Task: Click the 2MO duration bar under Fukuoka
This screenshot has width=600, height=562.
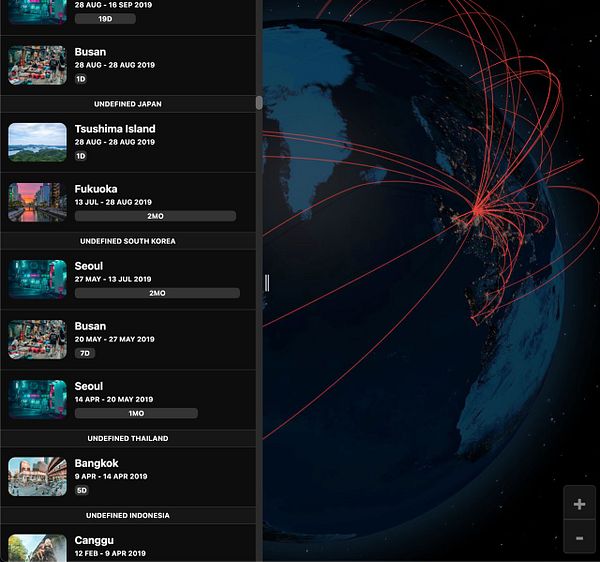Action: coord(155,216)
